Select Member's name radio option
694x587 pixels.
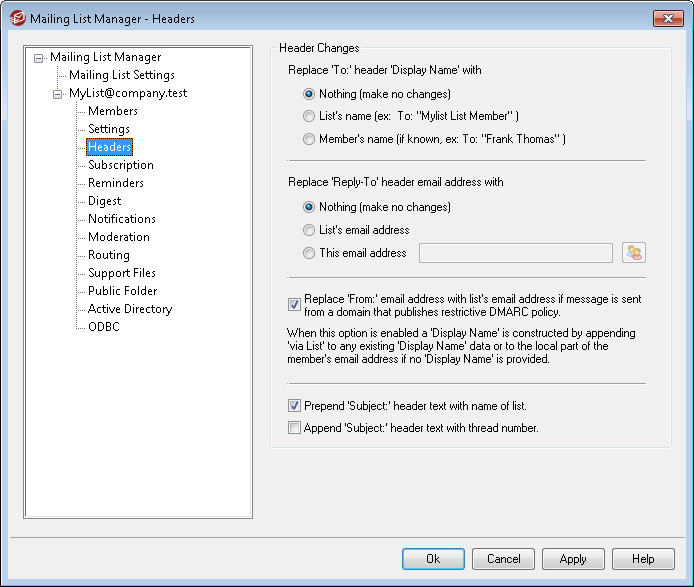(308, 139)
